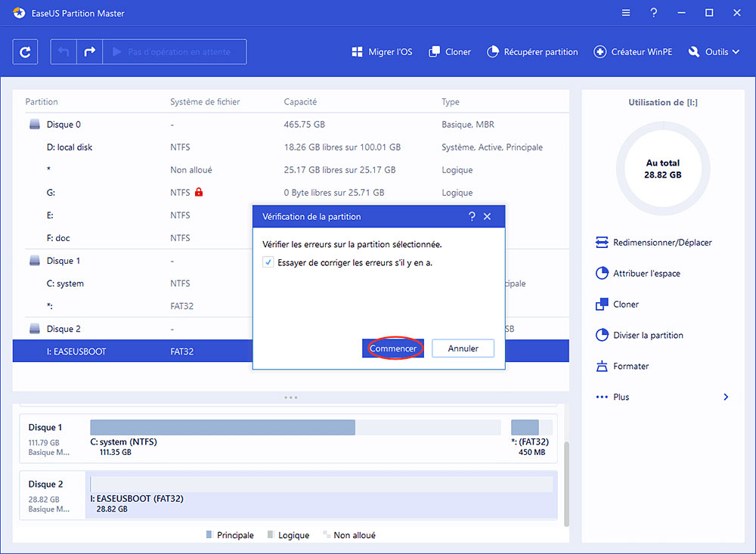Click the Système de fichier column header

(205, 102)
